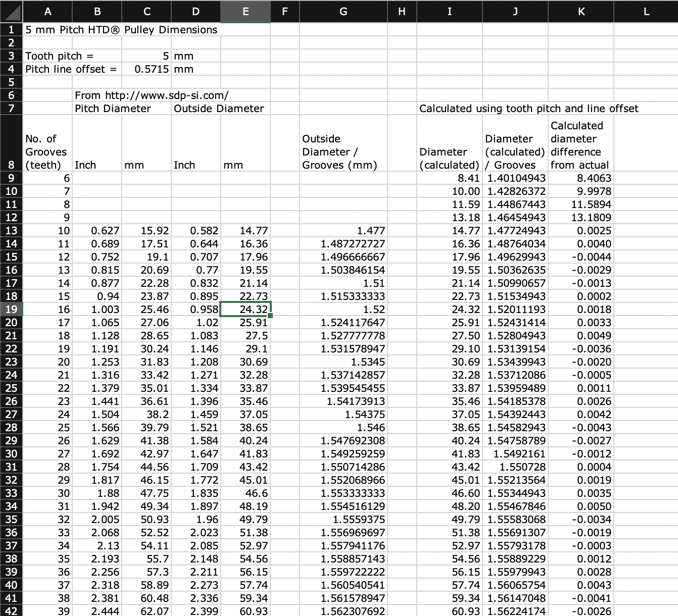The image size is (678, 616).
Task: Click the 'Outside Diameter' heading cell in row 7
Action: (221, 108)
